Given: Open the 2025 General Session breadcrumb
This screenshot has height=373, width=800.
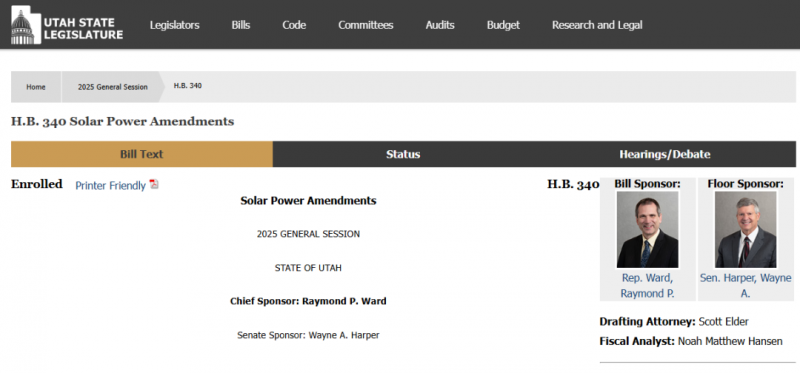Looking at the screenshot, I should (113, 87).
